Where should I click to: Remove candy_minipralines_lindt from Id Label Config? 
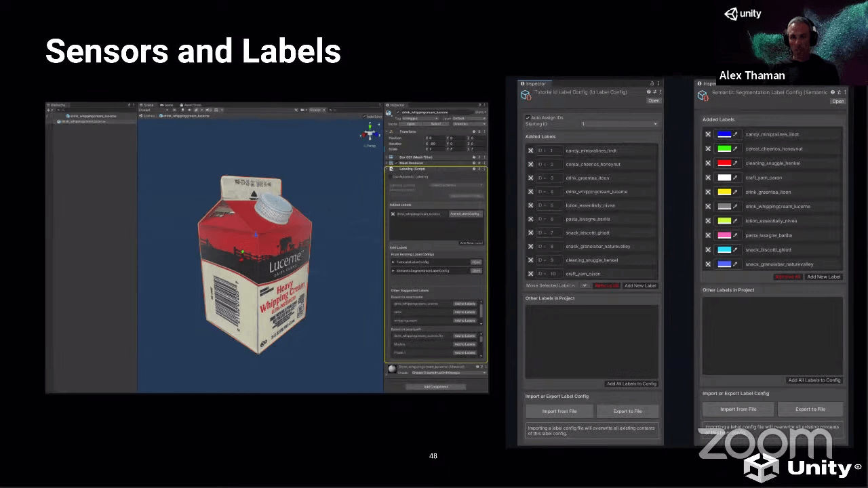(x=530, y=150)
